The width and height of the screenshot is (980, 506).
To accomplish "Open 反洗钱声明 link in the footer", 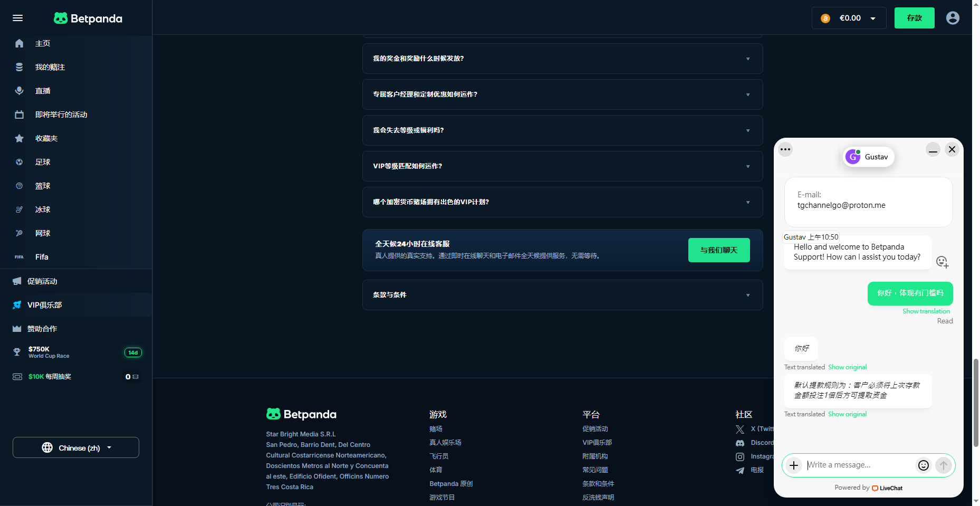I will pyautogui.click(x=599, y=498).
